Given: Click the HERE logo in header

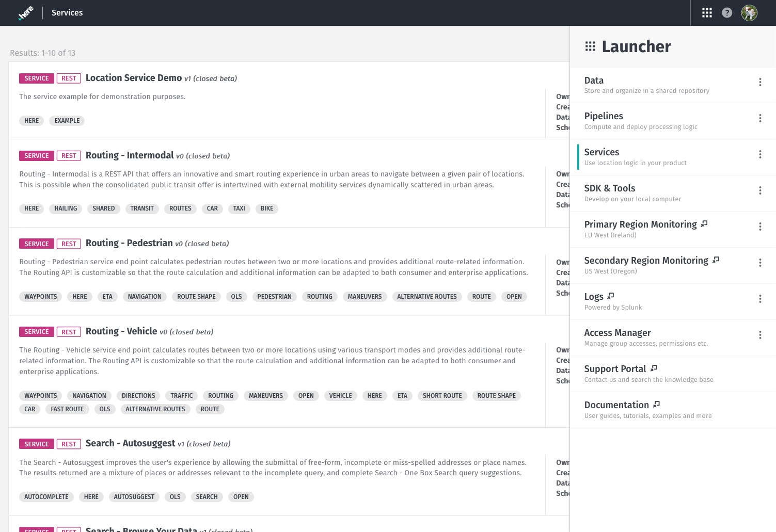Looking at the screenshot, I should click(26, 13).
